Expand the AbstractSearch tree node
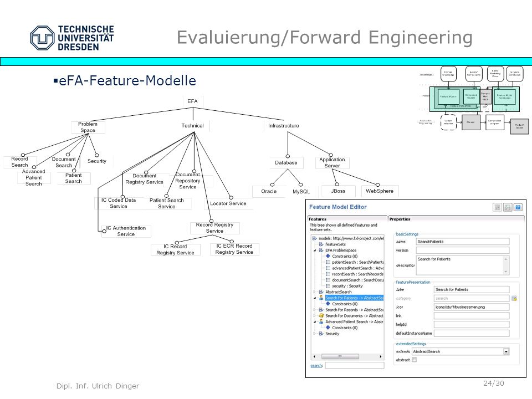Image resolution: width=532 pixels, height=399 pixels. 315,292
